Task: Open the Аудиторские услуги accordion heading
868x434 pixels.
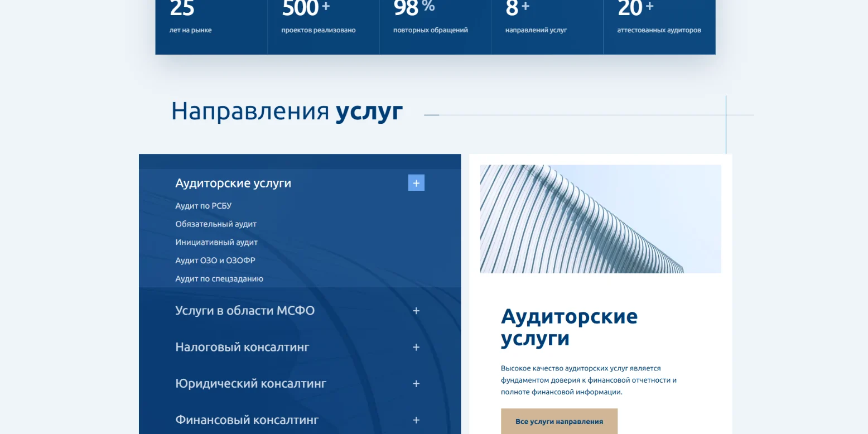Action: 233,183
